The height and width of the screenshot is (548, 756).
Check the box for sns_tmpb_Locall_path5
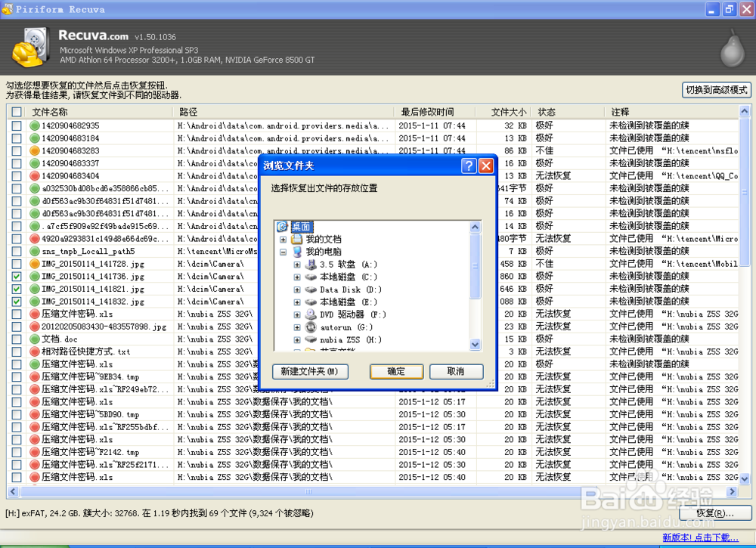click(17, 251)
